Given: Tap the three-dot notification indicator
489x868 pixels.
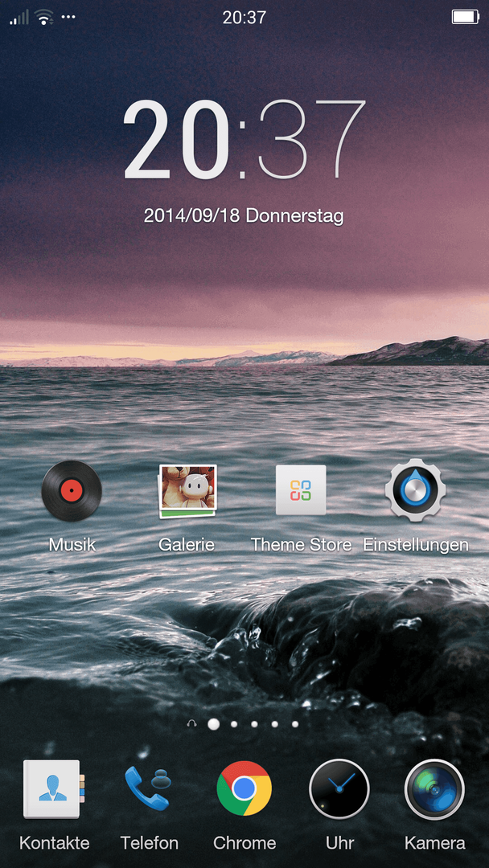Looking at the screenshot, I should coord(68,17).
